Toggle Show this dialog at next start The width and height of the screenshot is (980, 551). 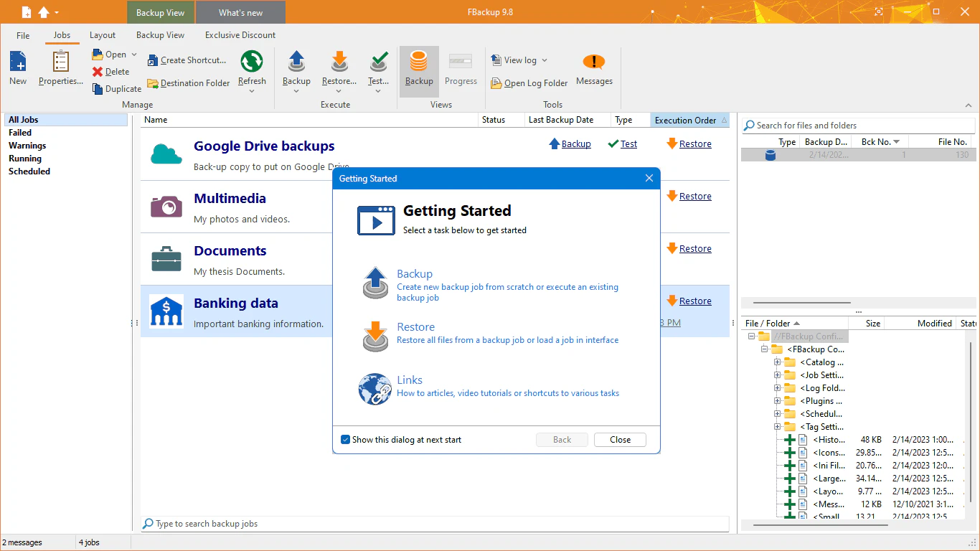pyautogui.click(x=345, y=439)
